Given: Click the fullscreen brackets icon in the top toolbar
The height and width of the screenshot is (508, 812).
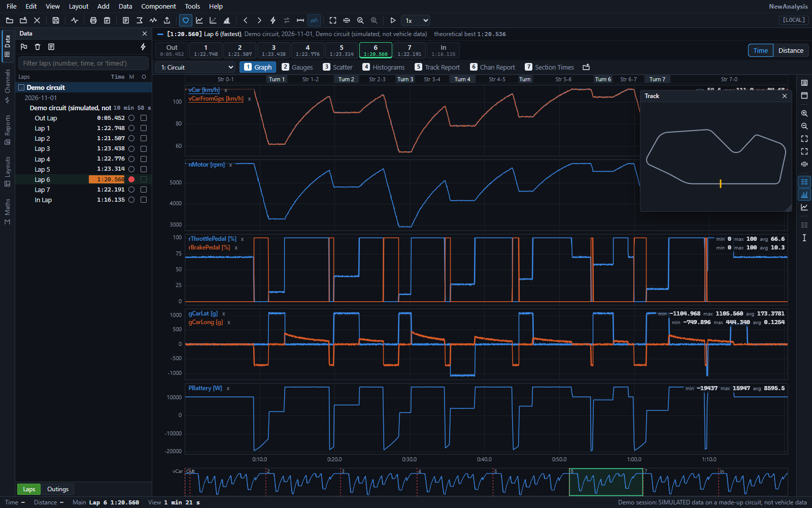Looking at the screenshot, I should (333, 20).
